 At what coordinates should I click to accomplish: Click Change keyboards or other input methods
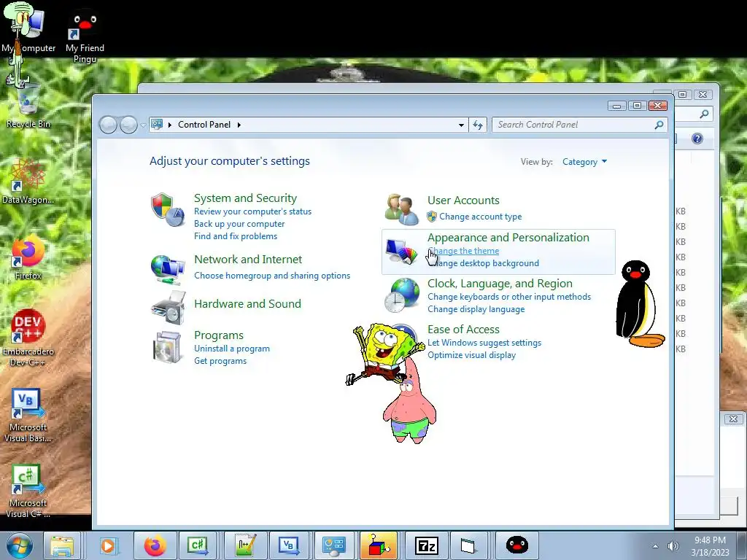click(x=508, y=297)
